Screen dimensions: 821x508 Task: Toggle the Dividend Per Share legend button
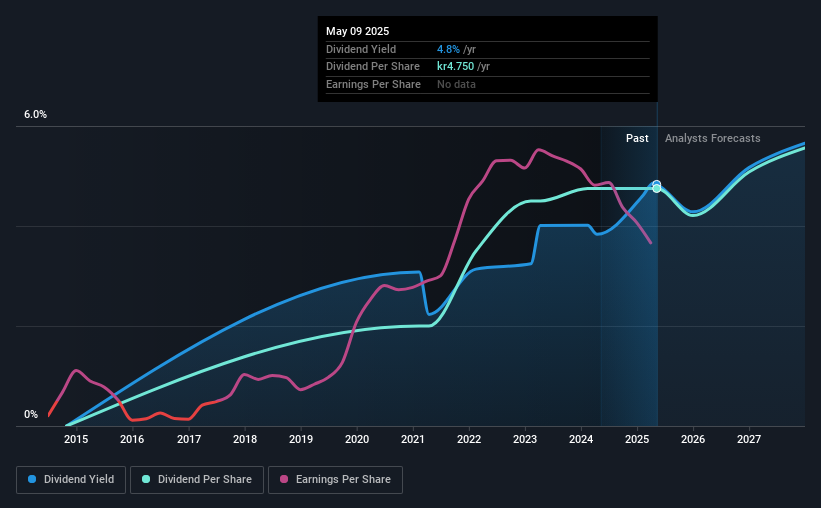coord(197,480)
